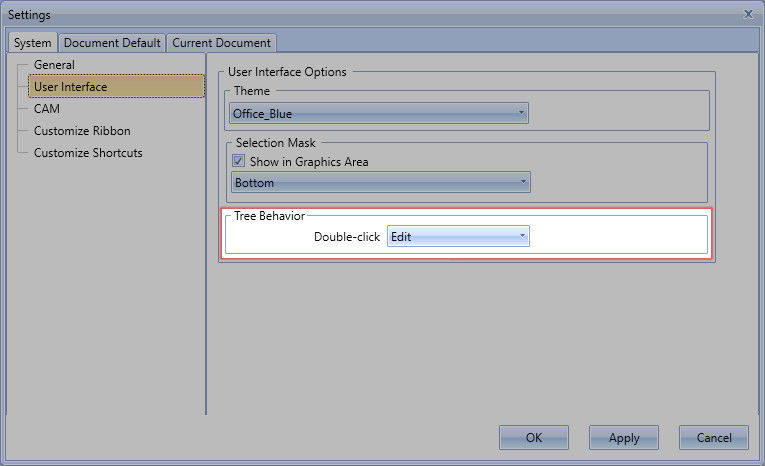This screenshot has width=765, height=466.
Task: Open the Document Default tab
Action: [x=111, y=43]
